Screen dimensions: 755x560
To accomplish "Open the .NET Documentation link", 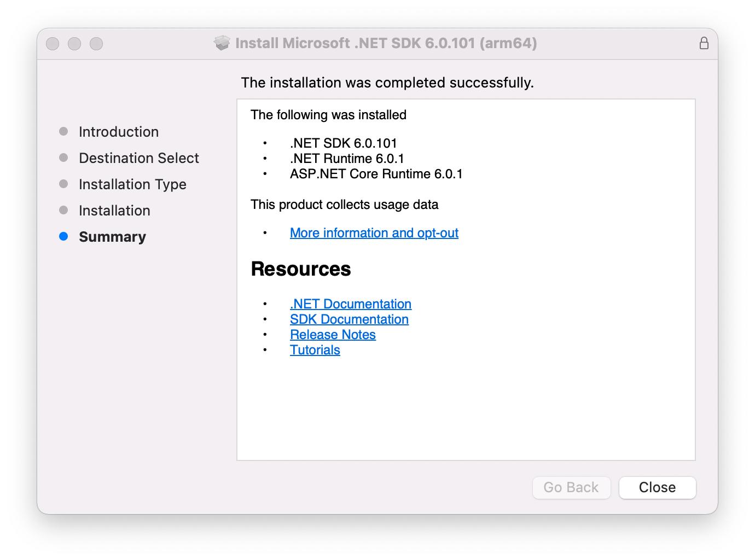I will click(350, 304).
